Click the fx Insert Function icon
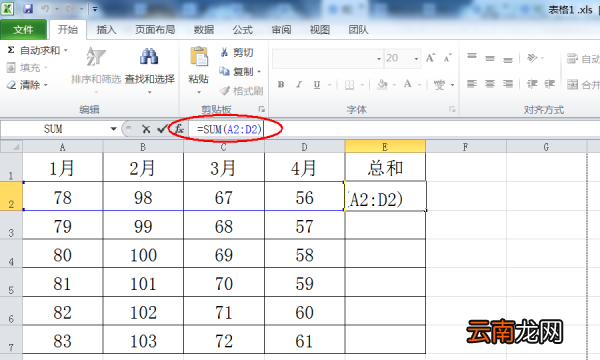Screen dimensions: 600x360 179,129
